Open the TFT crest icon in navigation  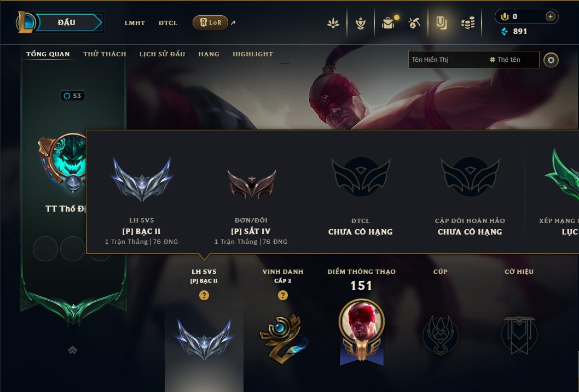click(361, 23)
